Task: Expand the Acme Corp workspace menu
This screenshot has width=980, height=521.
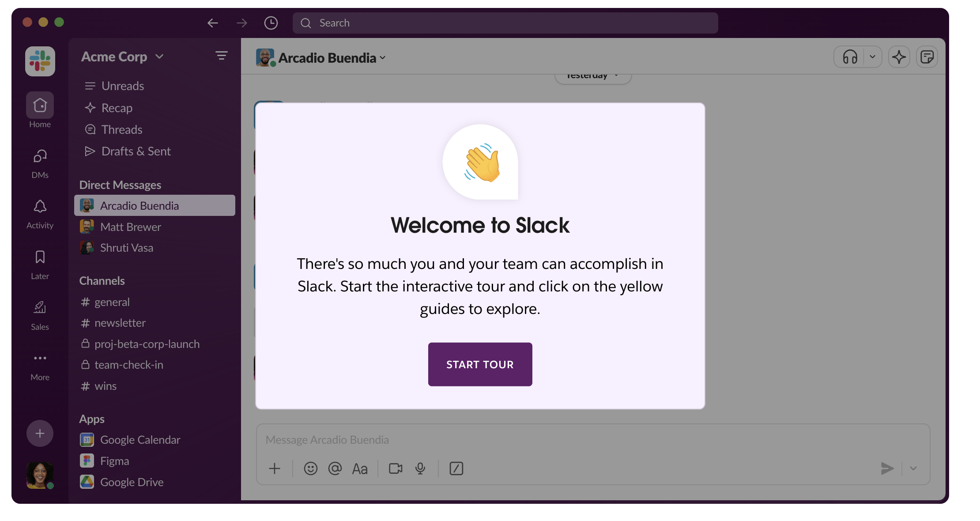Action: pyautogui.click(x=122, y=57)
